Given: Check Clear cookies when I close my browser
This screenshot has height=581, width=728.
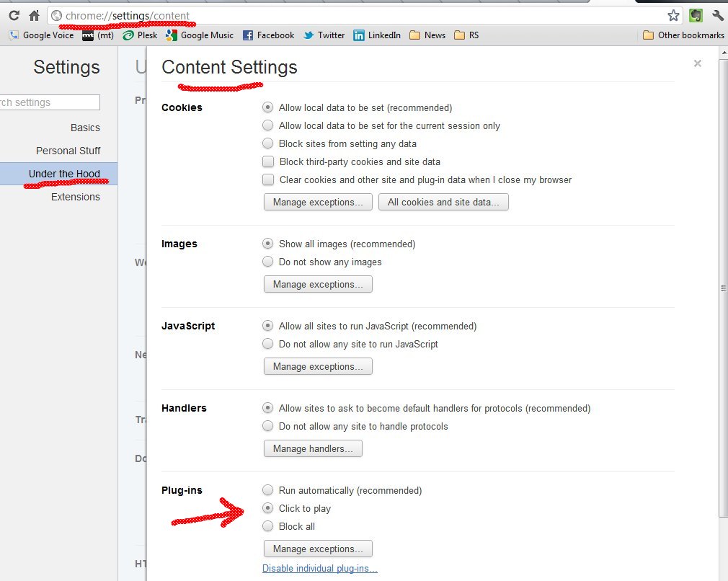Looking at the screenshot, I should tap(268, 179).
